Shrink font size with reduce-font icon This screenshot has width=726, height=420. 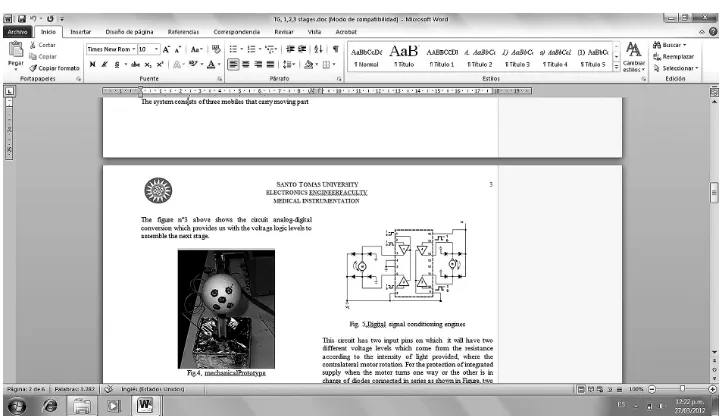coord(177,49)
